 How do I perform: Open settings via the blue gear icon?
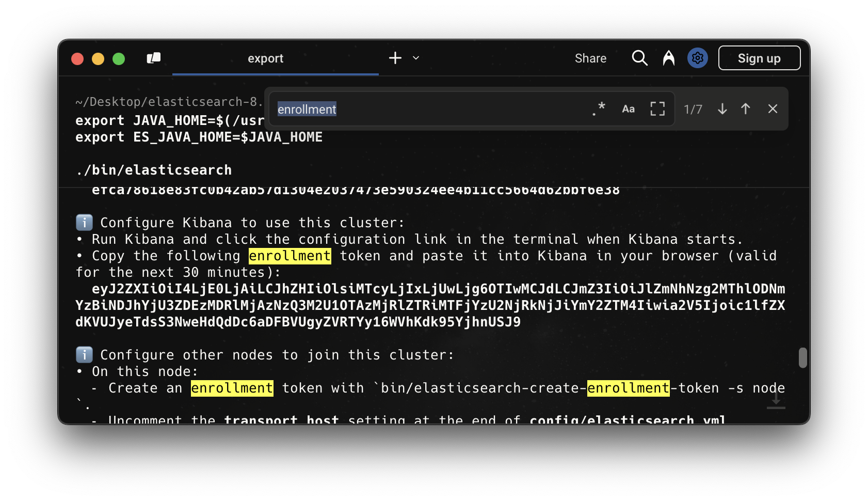(x=697, y=58)
